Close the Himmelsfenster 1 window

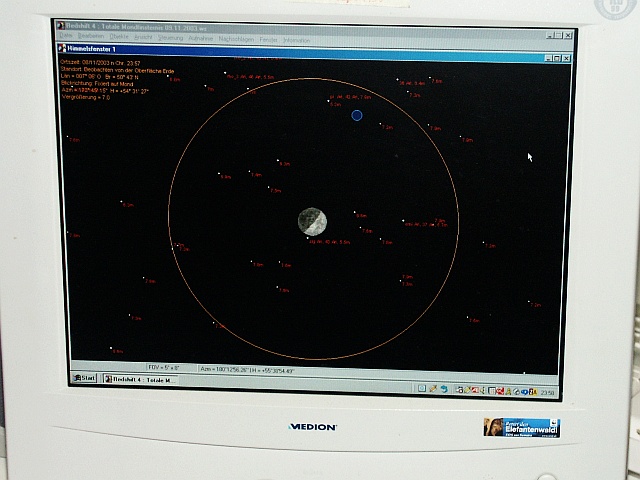point(566,58)
